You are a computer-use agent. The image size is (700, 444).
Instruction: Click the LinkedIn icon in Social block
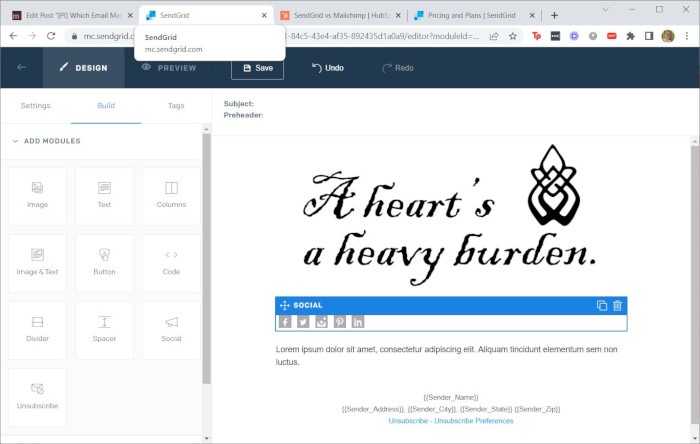tap(358, 322)
